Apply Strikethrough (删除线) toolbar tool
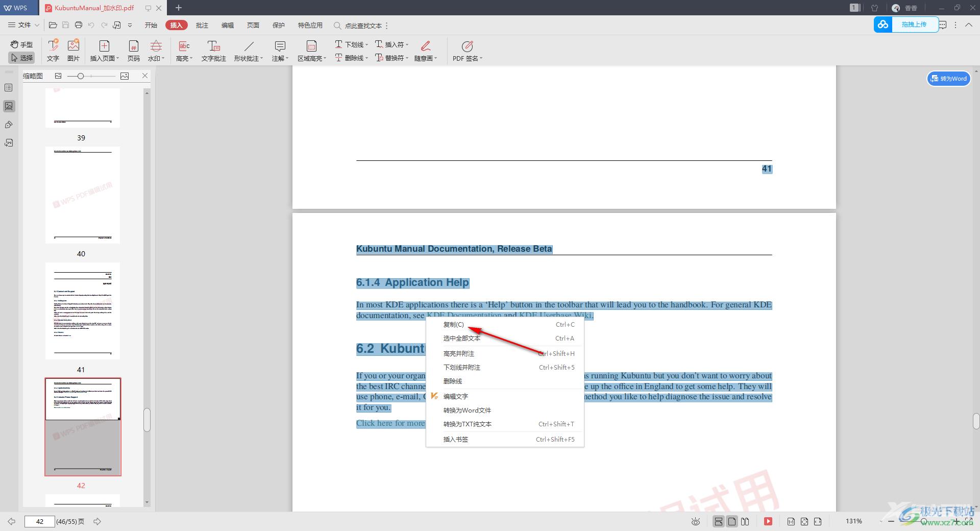The width and height of the screenshot is (980, 531). point(351,58)
